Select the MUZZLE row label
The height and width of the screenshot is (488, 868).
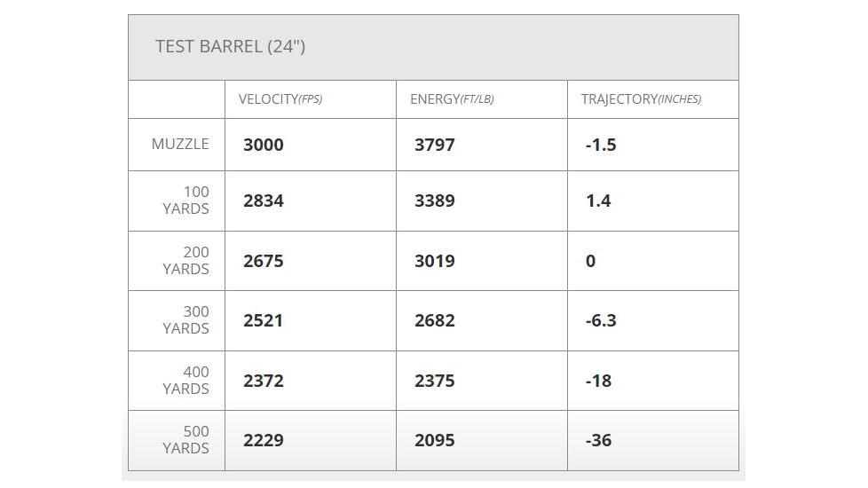pyautogui.click(x=180, y=144)
